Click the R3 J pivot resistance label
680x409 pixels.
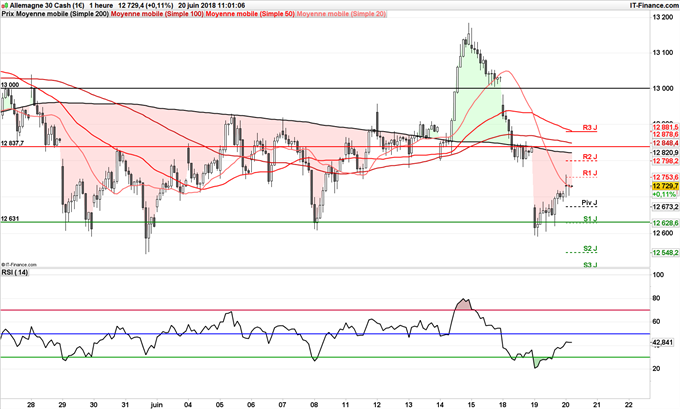point(590,128)
